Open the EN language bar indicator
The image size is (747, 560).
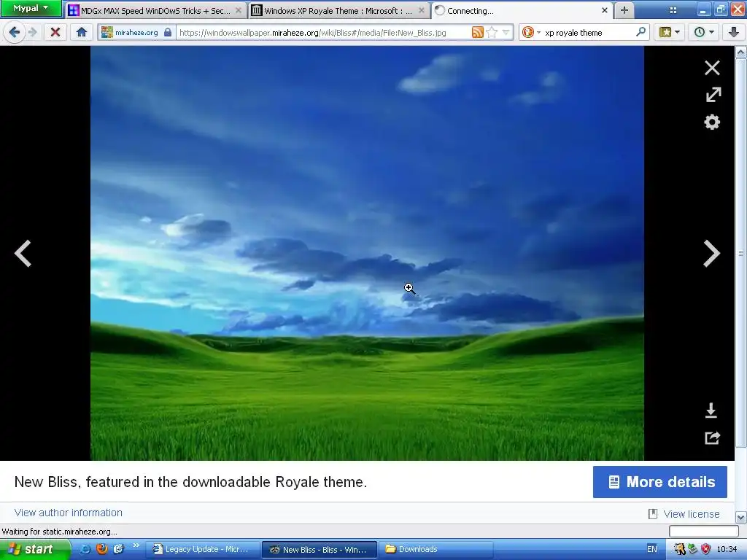click(651, 549)
